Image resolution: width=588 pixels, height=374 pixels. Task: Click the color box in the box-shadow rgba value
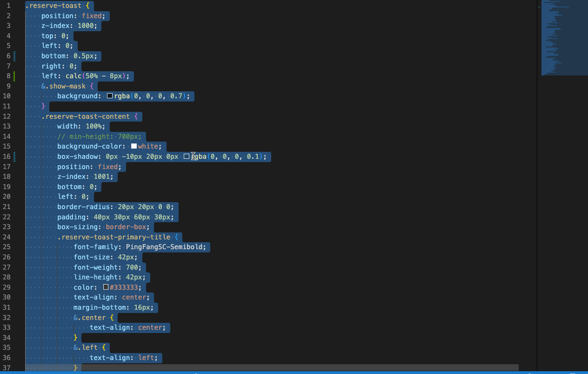pos(187,156)
